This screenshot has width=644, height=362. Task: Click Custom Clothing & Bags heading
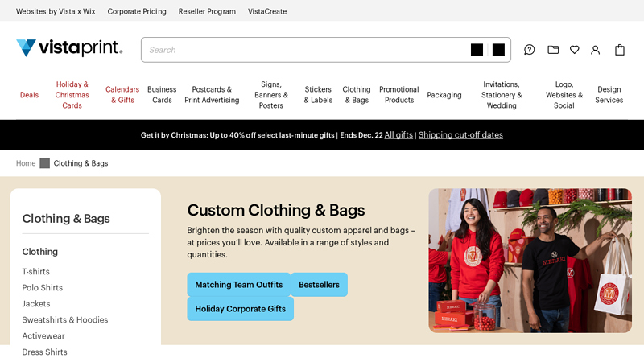(276, 210)
